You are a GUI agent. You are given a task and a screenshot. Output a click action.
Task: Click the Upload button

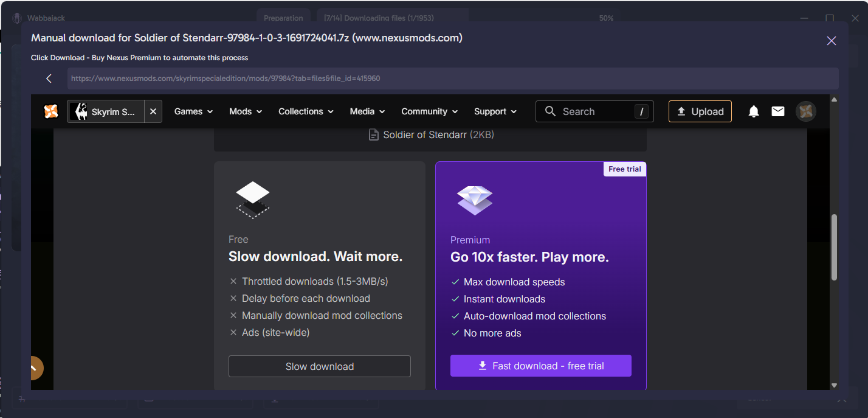tap(700, 111)
